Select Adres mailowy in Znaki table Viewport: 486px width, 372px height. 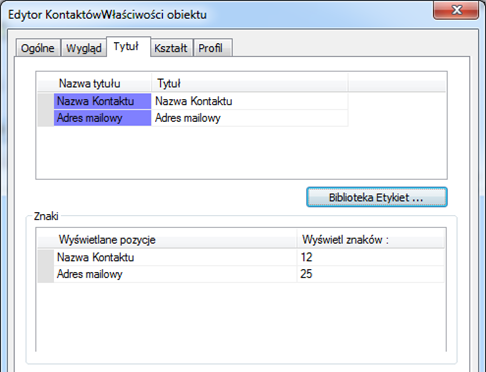[175, 274]
